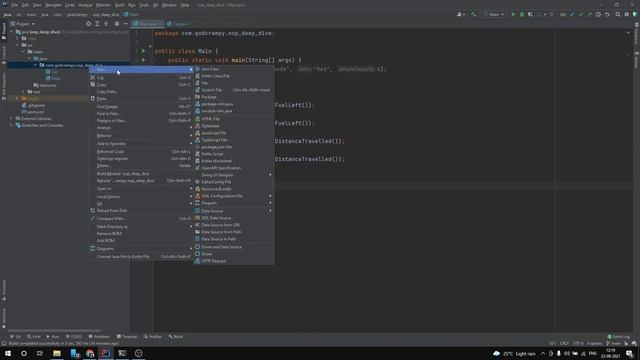
Task: Click the Resource Bundle entry
Action: (233, 189)
